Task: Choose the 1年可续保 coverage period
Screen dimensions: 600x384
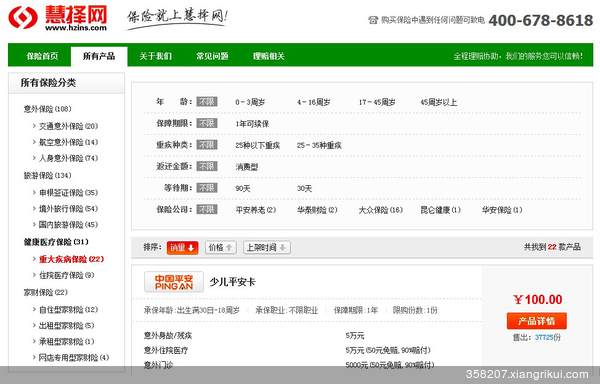Action: pos(252,124)
